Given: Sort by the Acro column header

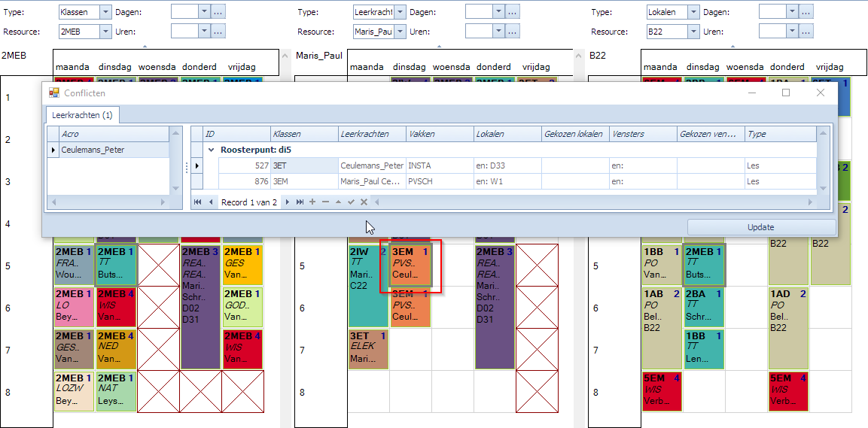Looking at the screenshot, I should (x=114, y=134).
